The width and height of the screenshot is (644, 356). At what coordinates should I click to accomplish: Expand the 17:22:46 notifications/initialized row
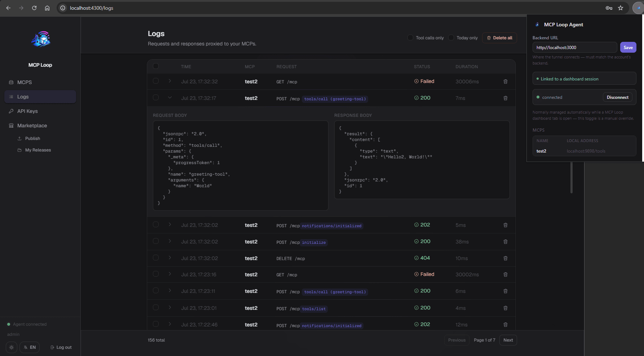click(170, 324)
